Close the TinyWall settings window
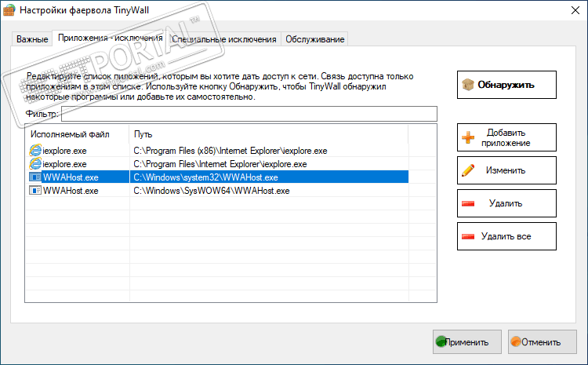Viewport: 588px width, 365px height. point(575,10)
